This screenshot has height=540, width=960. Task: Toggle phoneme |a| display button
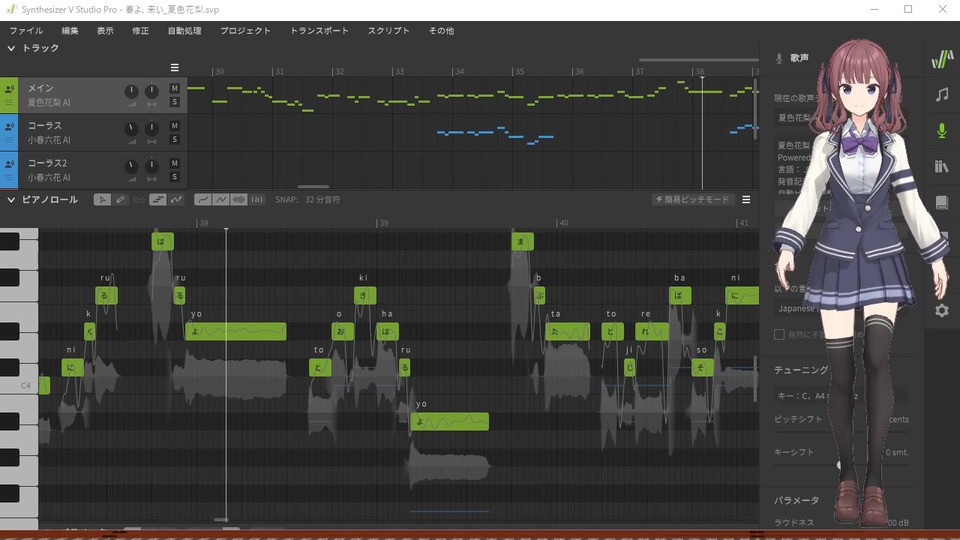[257, 200]
